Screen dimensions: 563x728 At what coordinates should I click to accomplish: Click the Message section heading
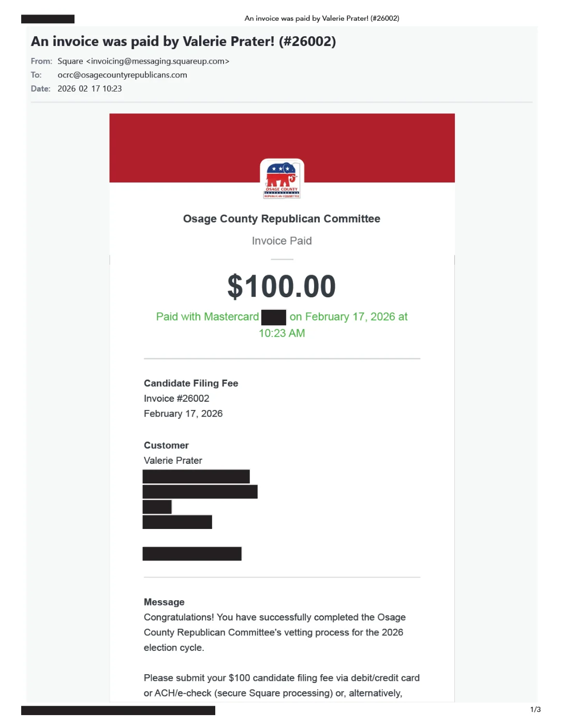click(164, 602)
